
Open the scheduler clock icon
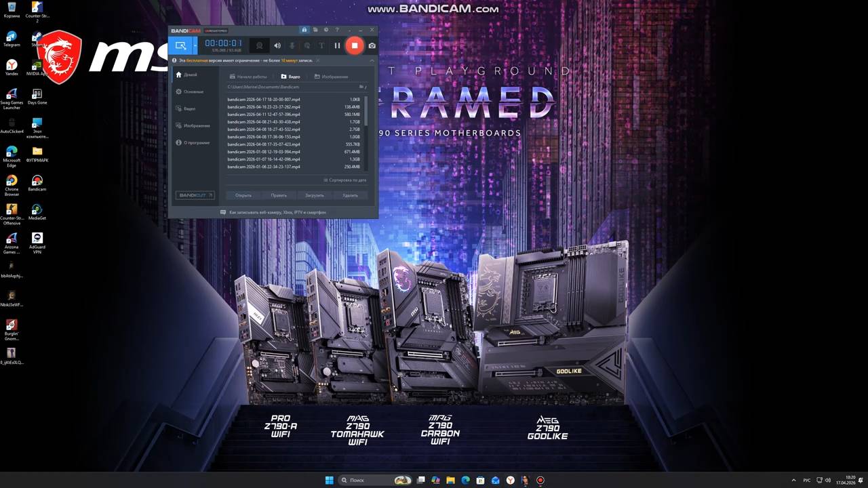click(x=325, y=30)
